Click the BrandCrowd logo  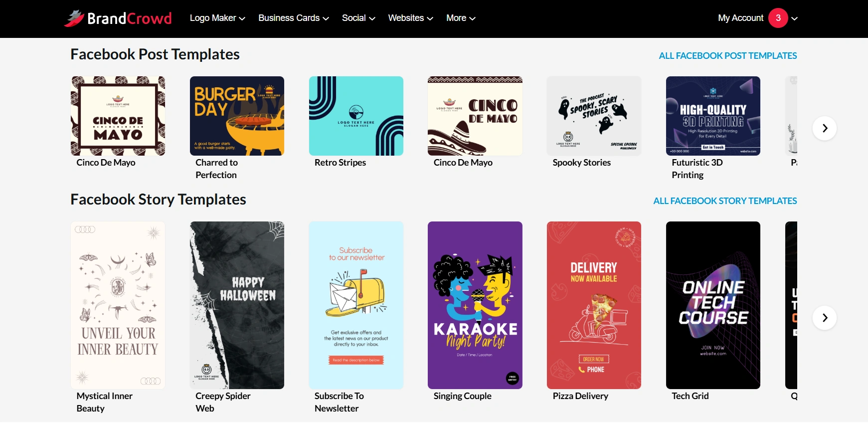pyautogui.click(x=118, y=18)
